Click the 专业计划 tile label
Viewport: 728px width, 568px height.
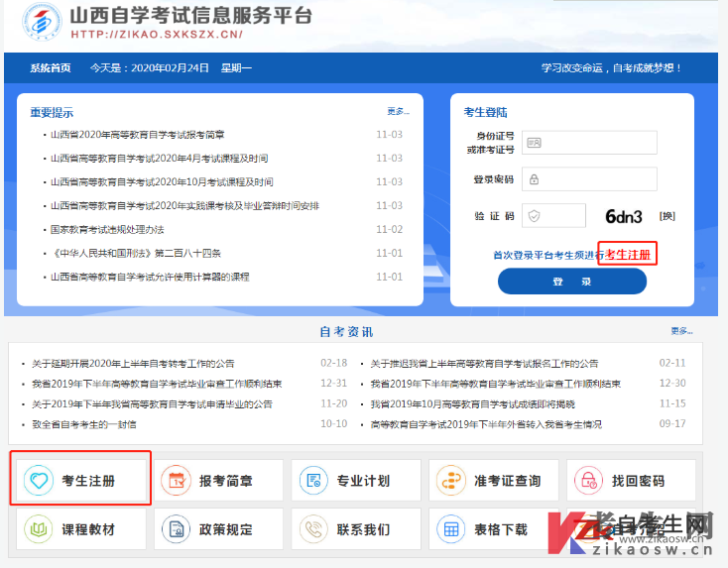363,481
